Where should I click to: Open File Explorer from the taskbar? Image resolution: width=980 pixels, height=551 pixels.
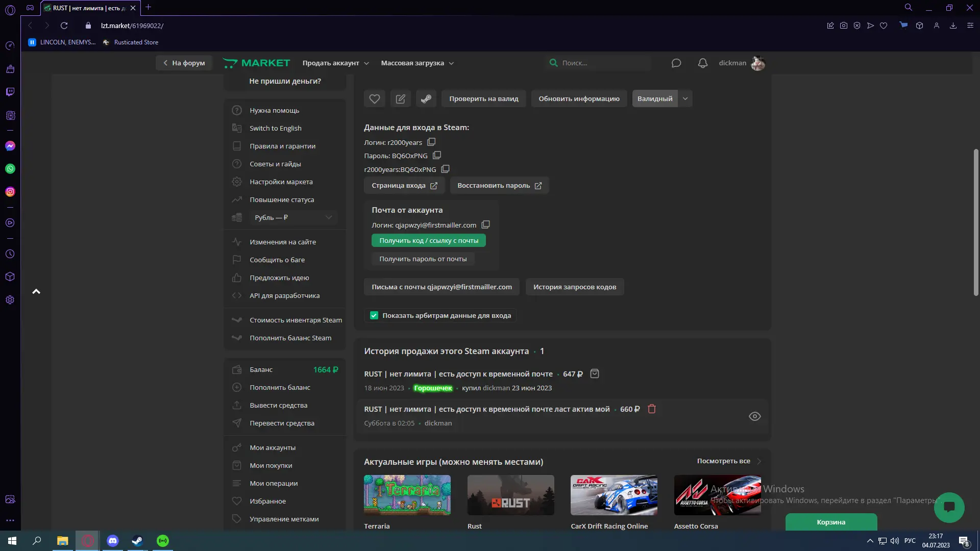tap(62, 541)
